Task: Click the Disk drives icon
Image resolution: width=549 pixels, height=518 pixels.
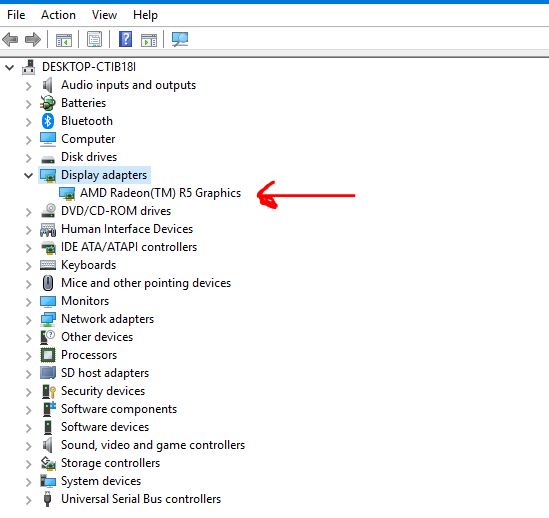Action: (48, 159)
